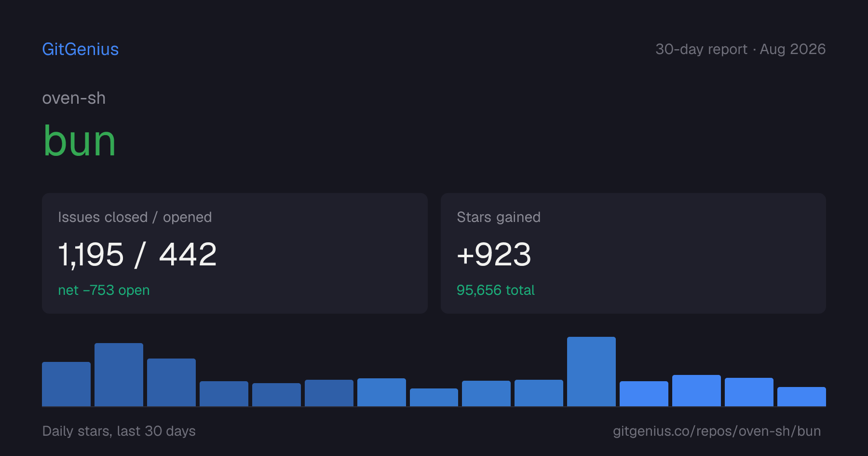This screenshot has width=868, height=456.
Task: Click the rightmost bar of the stars chart
Action: [801, 397]
